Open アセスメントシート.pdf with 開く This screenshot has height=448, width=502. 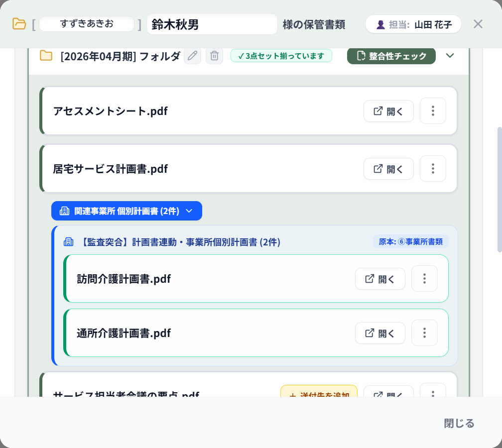point(388,111)
